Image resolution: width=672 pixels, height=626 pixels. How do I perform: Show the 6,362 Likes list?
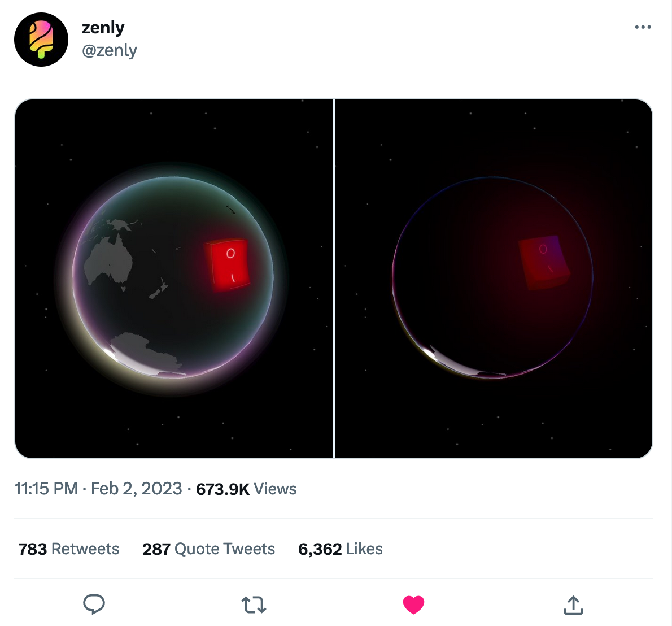pos(340,549)
